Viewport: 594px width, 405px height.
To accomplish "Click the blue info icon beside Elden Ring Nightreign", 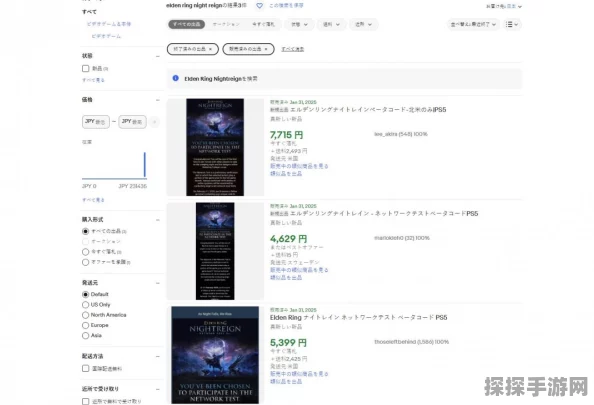I will tap(175, 78).
